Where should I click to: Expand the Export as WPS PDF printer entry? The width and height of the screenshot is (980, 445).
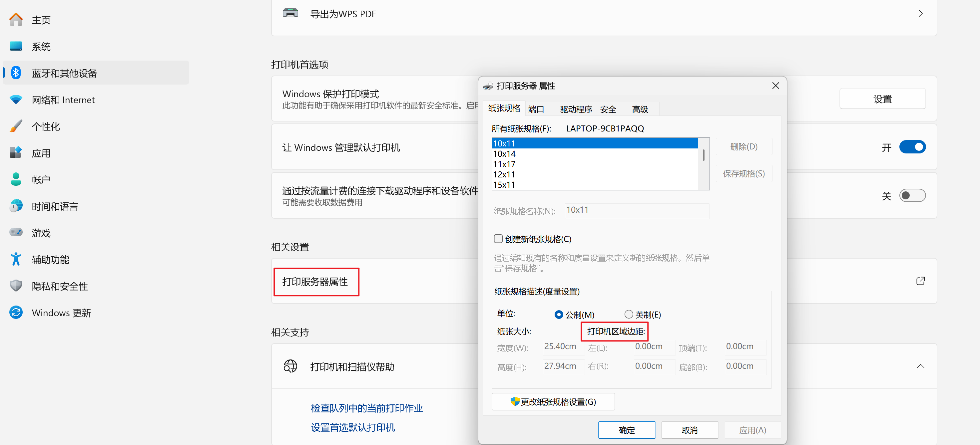(x=920, y=14)
